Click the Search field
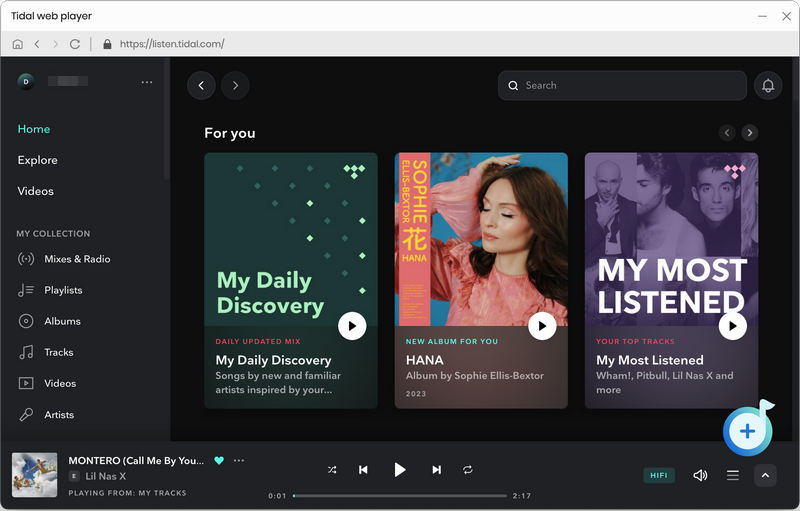 tap(622, 86)
